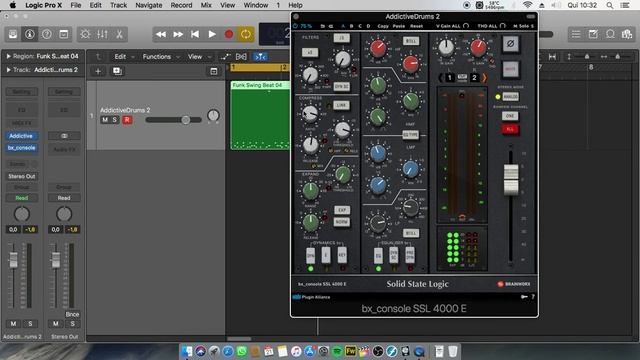Screen dimensions: 640x360
Task: Click the add track plus button
Action: (x=98, y=71)
